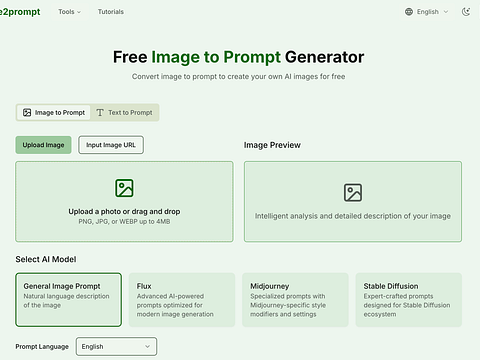The height and width of the screenshot is (360, 480).
Task: Open the Tutorials menu item
Action: [x=111, y=12]
